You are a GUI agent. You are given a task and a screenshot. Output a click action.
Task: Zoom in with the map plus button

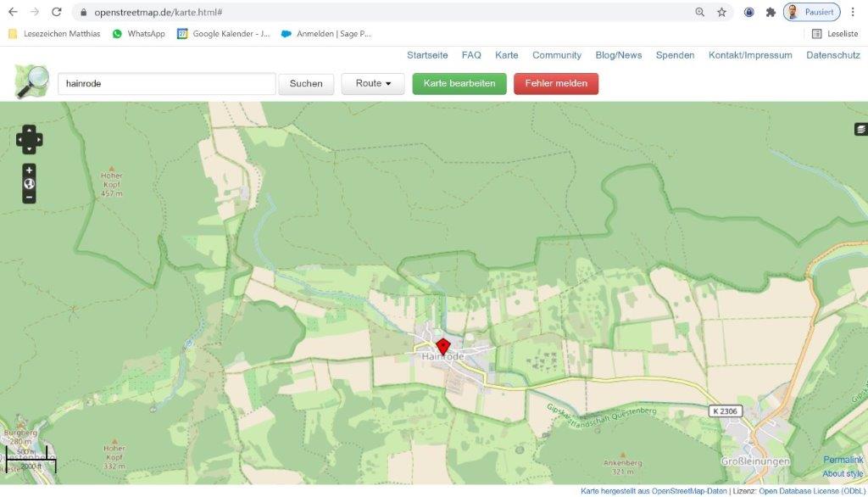[29, 170]
